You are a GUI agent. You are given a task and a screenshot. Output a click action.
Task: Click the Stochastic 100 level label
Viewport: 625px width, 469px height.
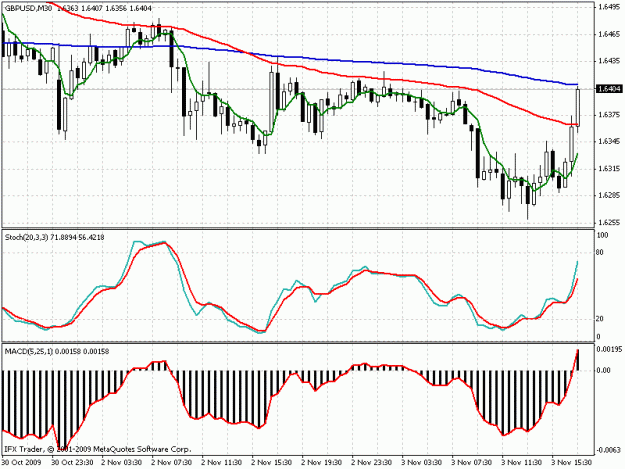click(602, 235)
